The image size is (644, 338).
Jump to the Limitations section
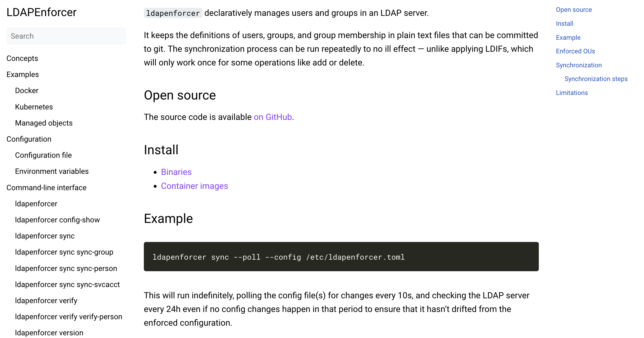[x=572, y=93]
